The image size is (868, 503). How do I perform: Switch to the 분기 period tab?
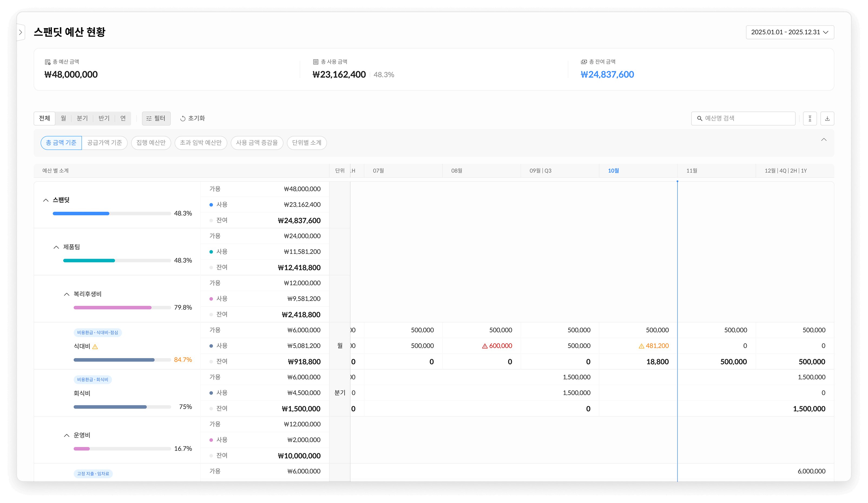click(x=82, y=119)
